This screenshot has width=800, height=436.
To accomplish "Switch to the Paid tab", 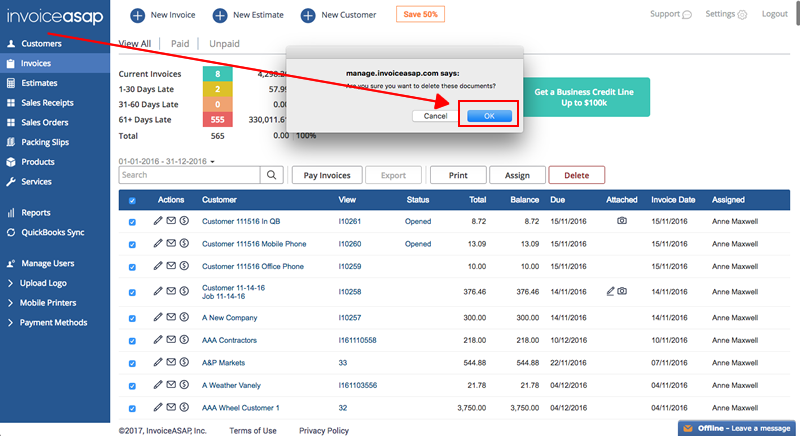I will (x=180, y=44).
